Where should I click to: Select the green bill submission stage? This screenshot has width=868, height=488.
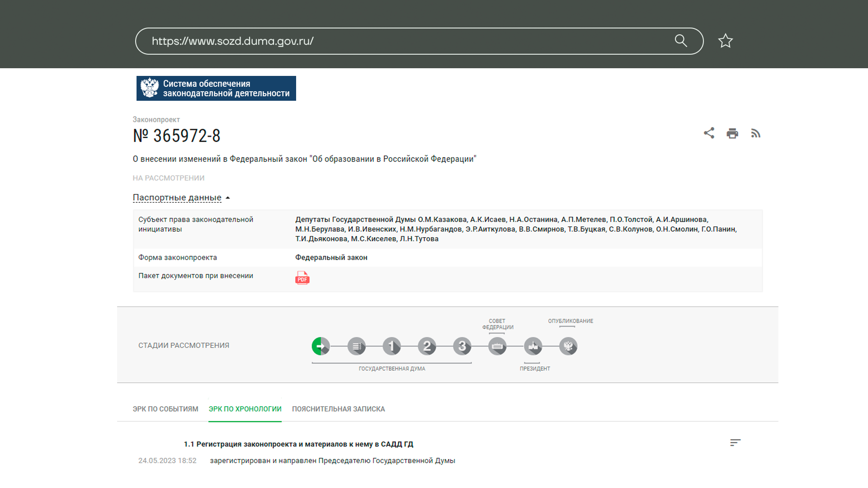[321, 347]
